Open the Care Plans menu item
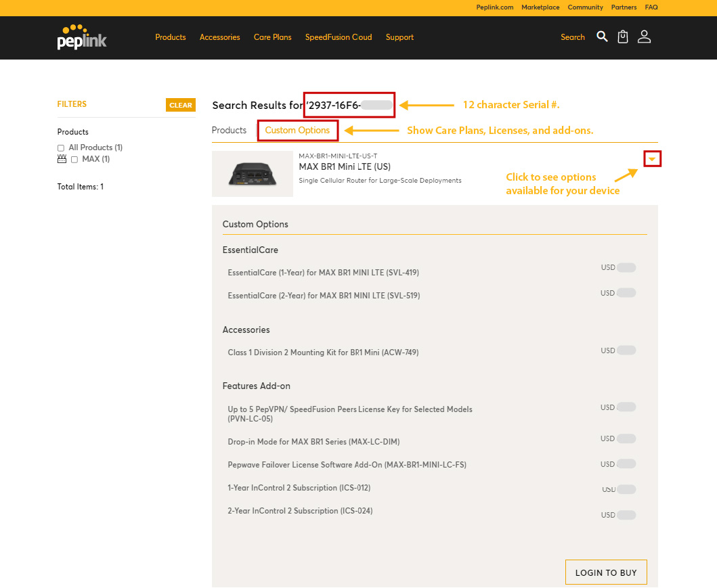717x588 pixels. 272,37
